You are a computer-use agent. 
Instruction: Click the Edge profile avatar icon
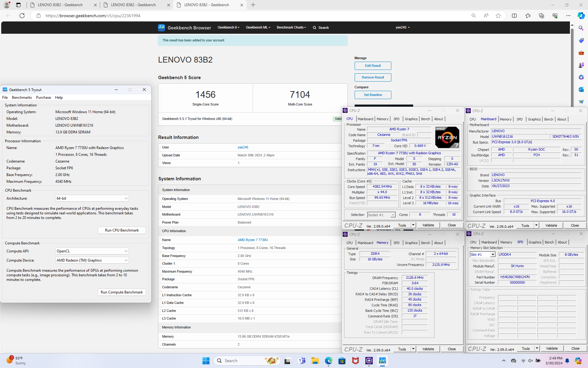pyautogui.click(x=6, y=5)
